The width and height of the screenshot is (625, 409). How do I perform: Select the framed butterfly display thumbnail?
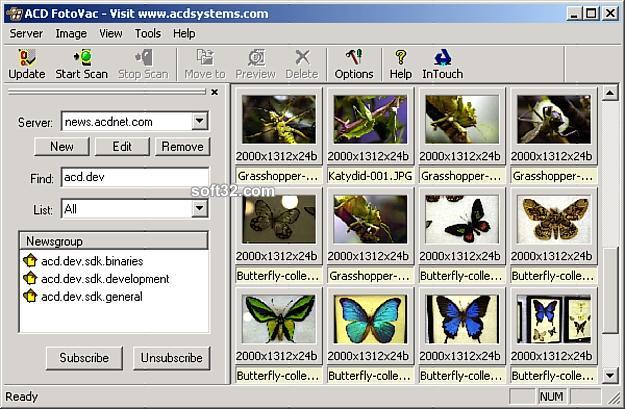point(554,319)
